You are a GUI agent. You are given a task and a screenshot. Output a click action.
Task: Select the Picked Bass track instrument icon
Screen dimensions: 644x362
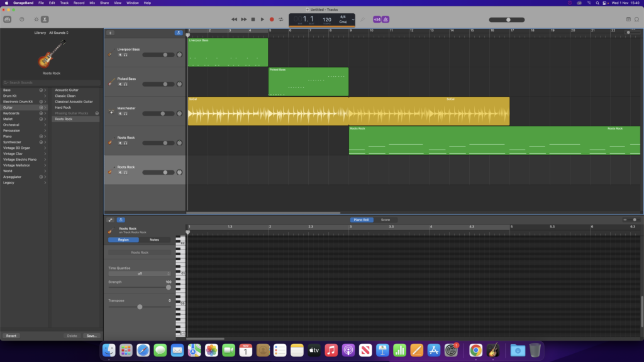pos(111,82)
